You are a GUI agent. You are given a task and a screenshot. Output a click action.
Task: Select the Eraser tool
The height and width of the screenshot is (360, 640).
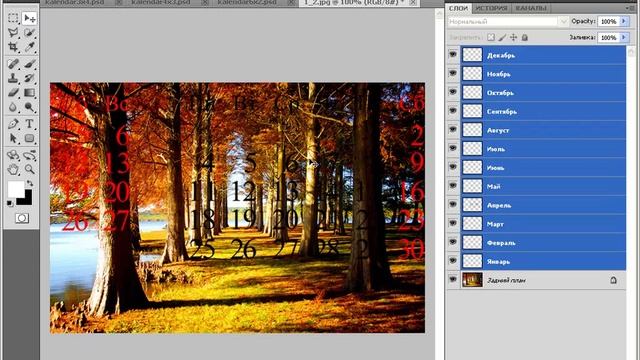click(x=13, y=93)
